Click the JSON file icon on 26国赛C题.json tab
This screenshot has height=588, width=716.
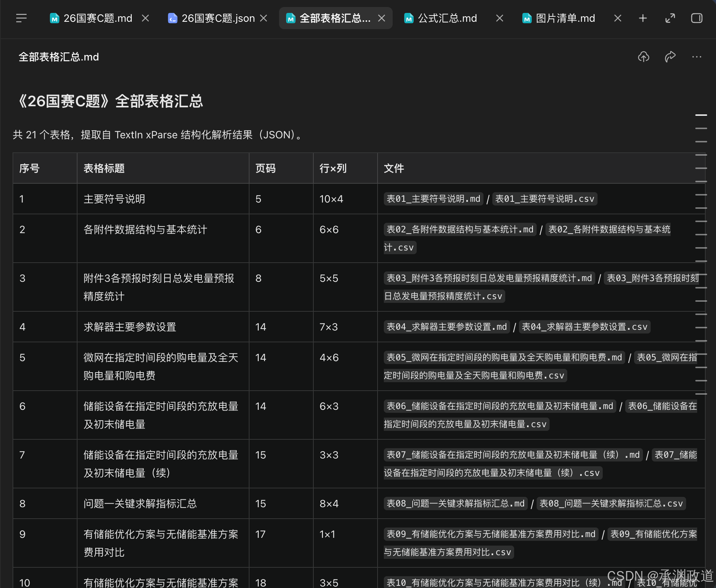pyautogui.click(x=172, y=18)
